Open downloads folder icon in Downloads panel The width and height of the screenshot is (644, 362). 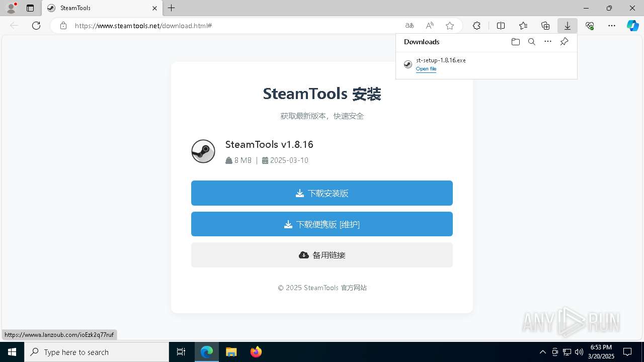tap(515, 42)
